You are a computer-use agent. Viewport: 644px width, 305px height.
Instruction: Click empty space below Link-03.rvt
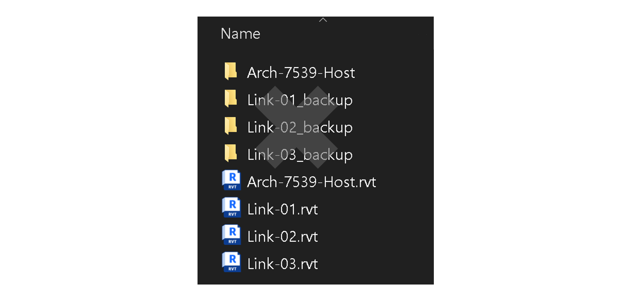point(316,279)
